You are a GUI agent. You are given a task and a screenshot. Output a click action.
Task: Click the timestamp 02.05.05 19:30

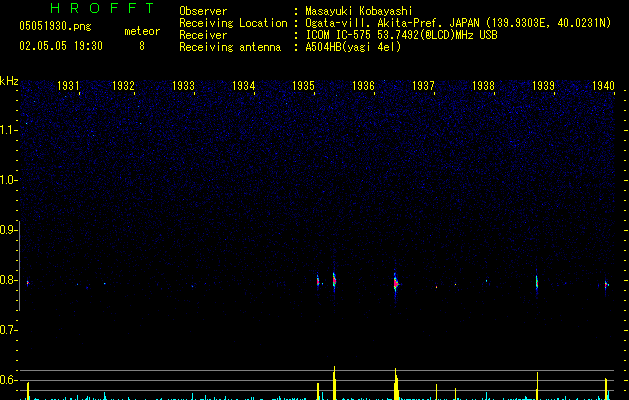[x=61, y=46]
